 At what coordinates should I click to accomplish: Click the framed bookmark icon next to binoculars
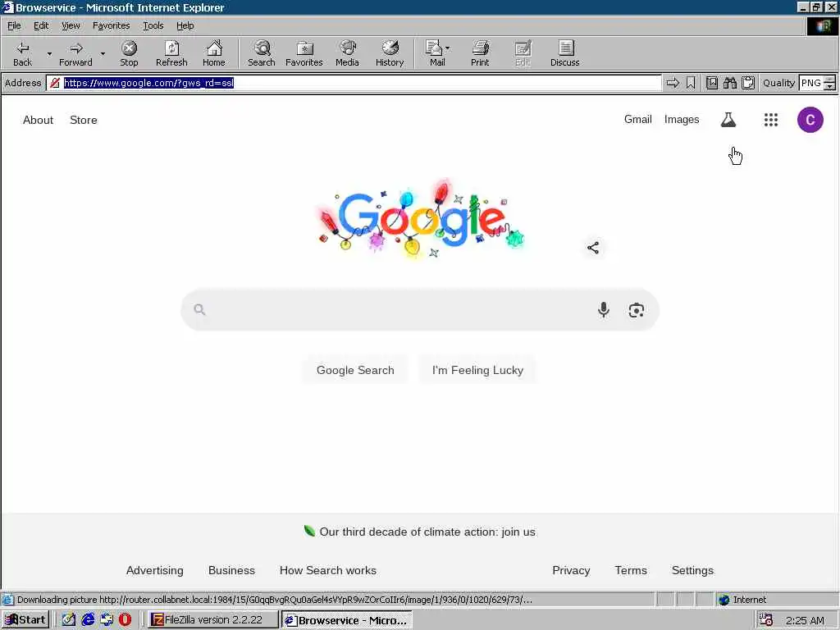(x=712, y=83)
